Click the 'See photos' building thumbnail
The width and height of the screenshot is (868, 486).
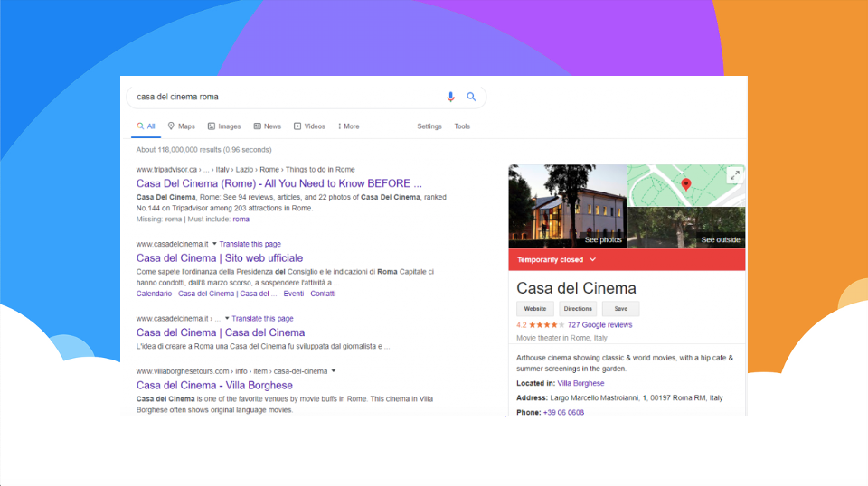(568, 206)
